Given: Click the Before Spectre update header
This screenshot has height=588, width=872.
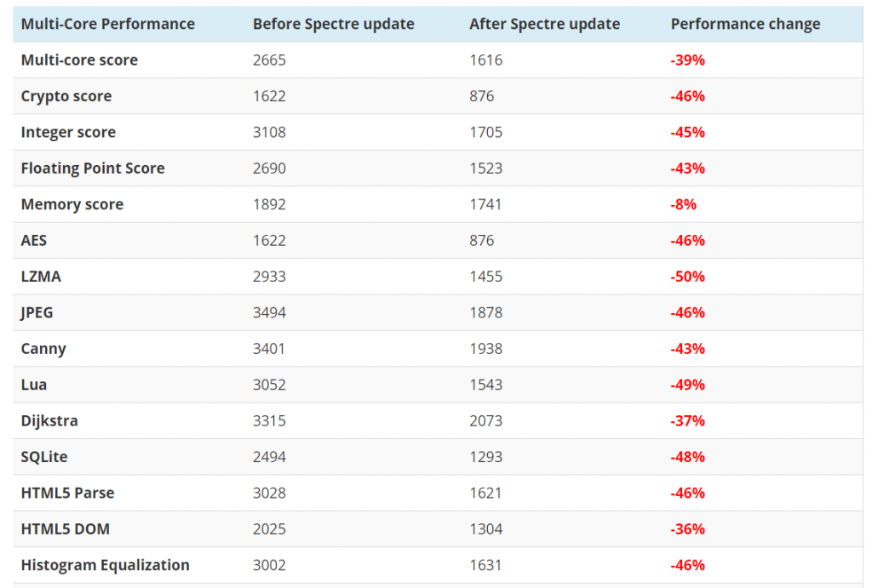Looking at the screenshot, I should pos(334,24).
